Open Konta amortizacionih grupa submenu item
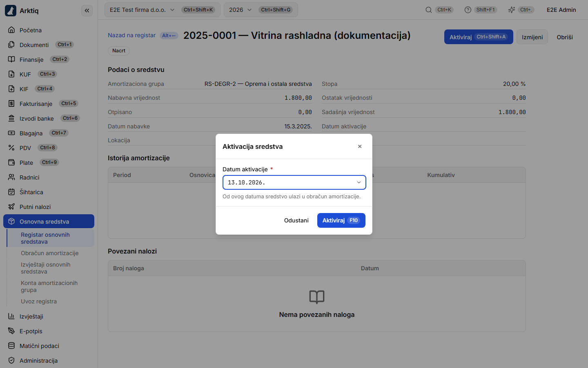This screenshot has width=588, height=368. [x=51, y=286]
